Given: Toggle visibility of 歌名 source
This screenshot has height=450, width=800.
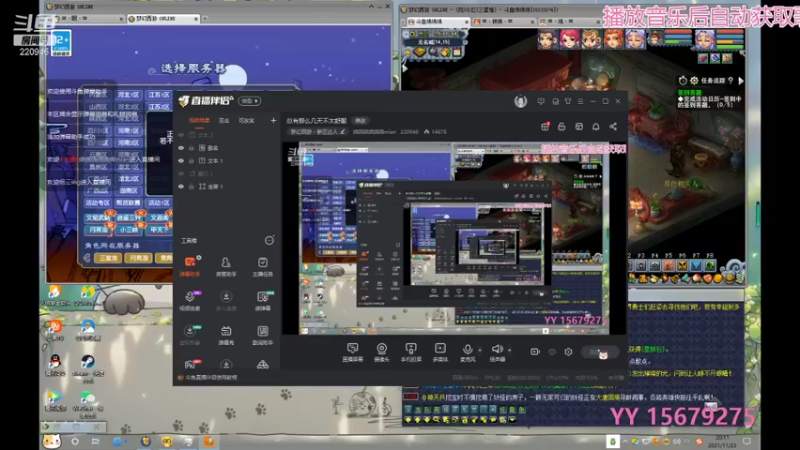Looking at the screenshot, I should (x=181, y=148).
